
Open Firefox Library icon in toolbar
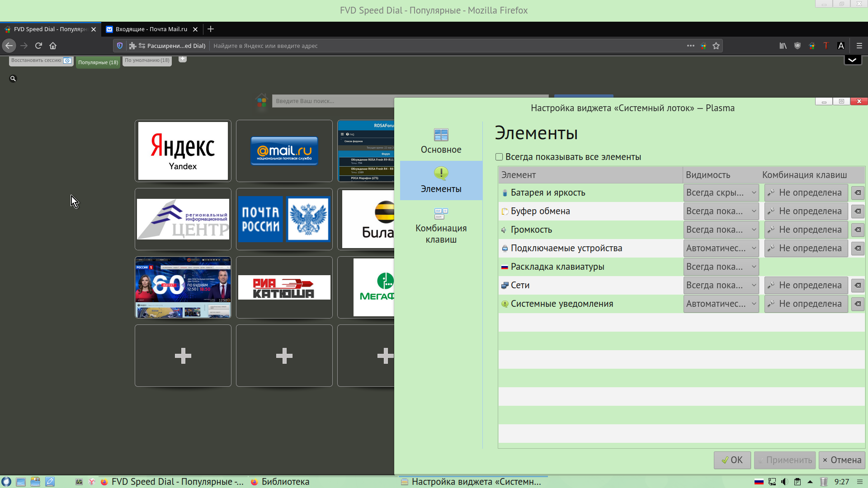pos(783,46)
